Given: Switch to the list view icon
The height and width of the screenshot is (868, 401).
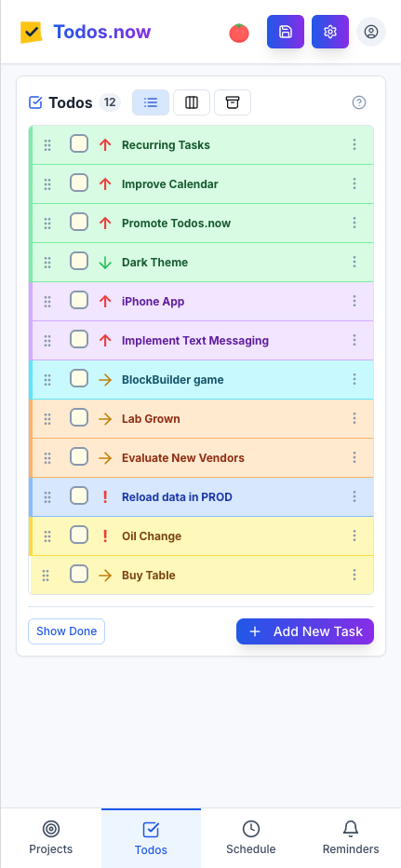Looking at the screenshot, I should (151, 102).
